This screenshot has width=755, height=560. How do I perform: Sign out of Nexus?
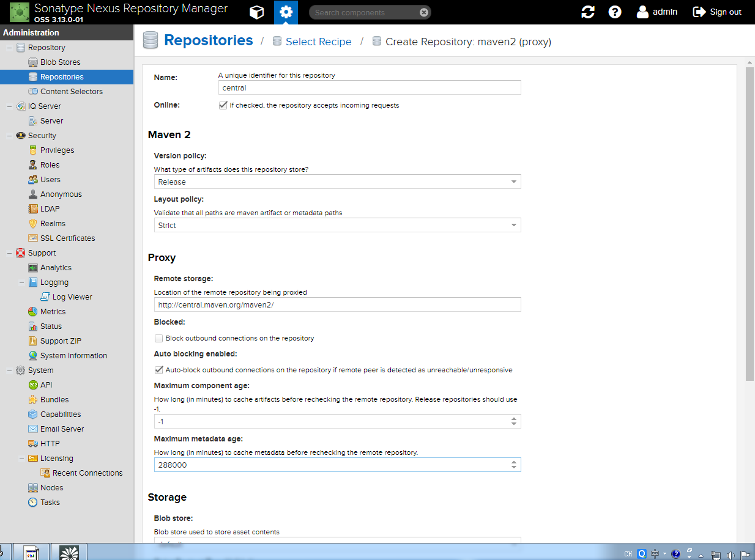pyautogui.click(x=717, y=12)
